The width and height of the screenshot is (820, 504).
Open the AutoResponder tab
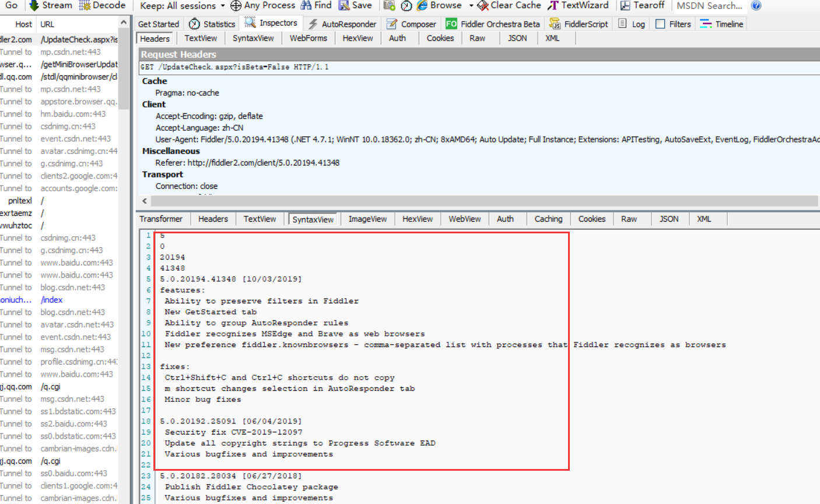coord(342,24)
